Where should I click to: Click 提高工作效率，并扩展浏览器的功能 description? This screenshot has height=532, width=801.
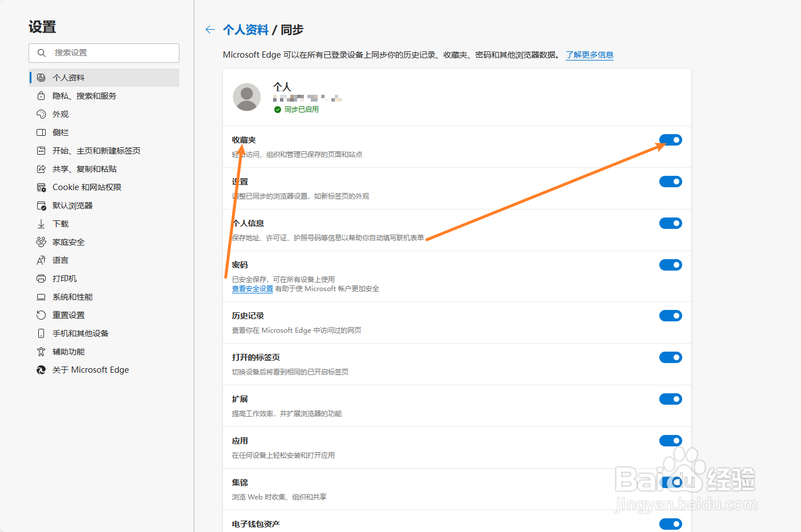click(x=287, y=414)
